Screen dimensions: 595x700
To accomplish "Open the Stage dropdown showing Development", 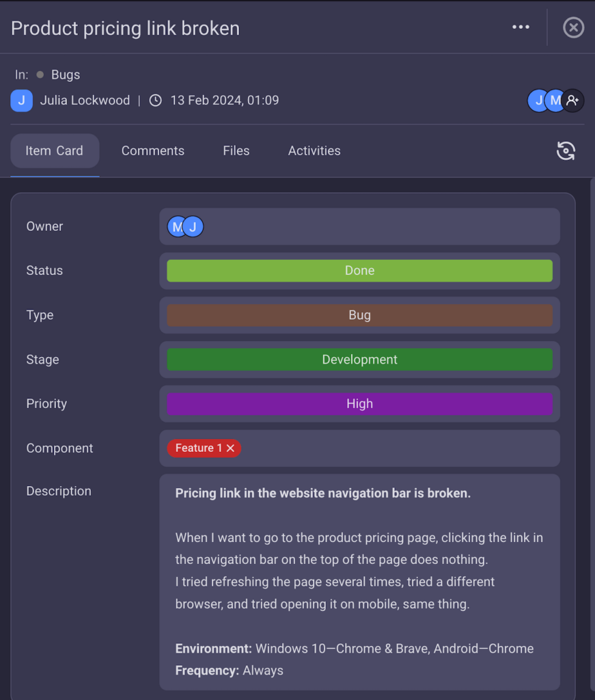I will pos(359,360).
